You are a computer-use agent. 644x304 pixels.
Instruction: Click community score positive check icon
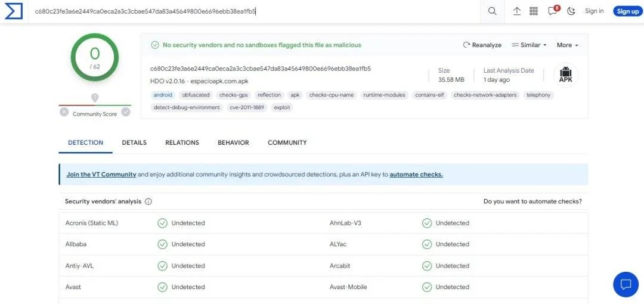pos(126,111)
